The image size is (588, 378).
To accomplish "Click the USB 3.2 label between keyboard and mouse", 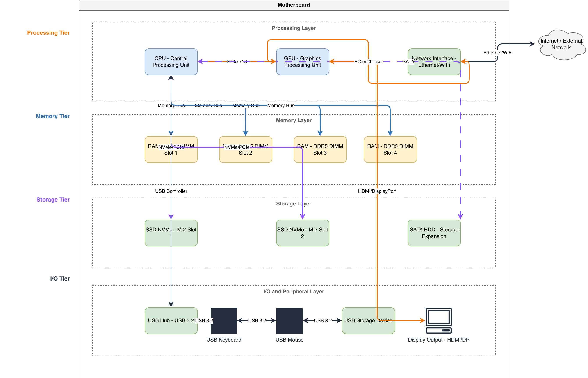I will point(257,320).
